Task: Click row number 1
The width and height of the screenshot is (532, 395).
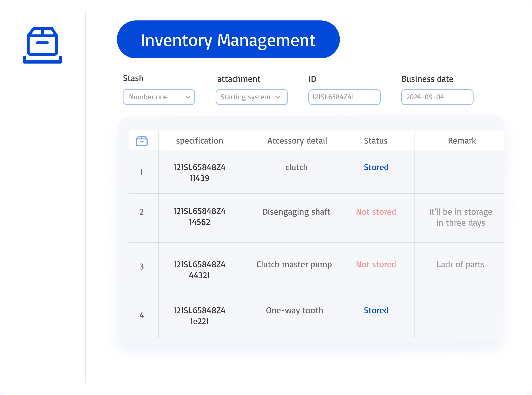Action: tap(141, 172)
